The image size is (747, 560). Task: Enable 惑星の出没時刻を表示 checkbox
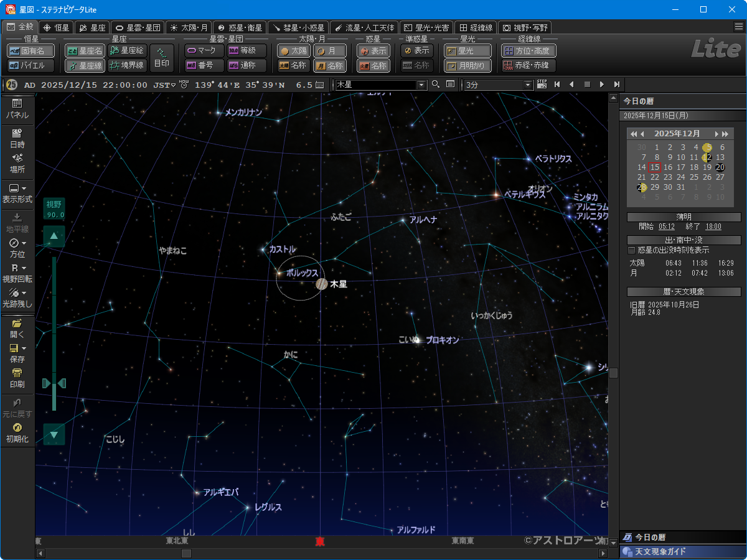click(x=632, y=250)
